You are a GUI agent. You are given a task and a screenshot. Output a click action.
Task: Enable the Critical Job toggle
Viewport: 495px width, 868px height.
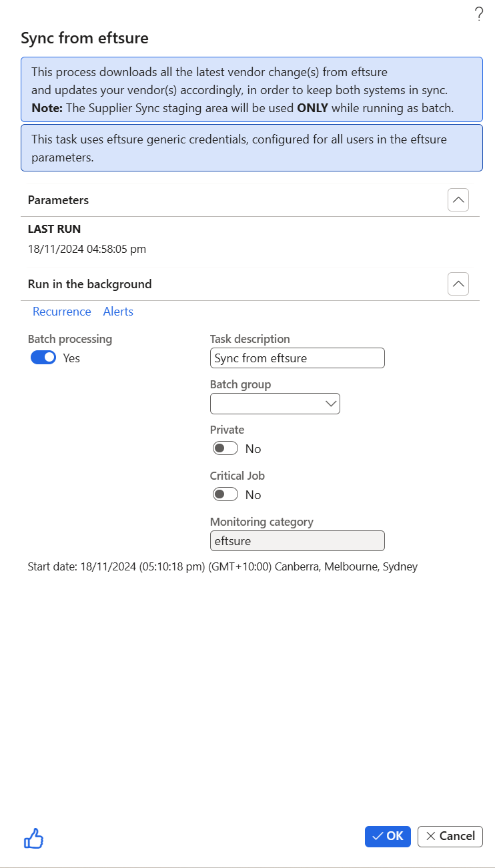[x=225, y=495]
